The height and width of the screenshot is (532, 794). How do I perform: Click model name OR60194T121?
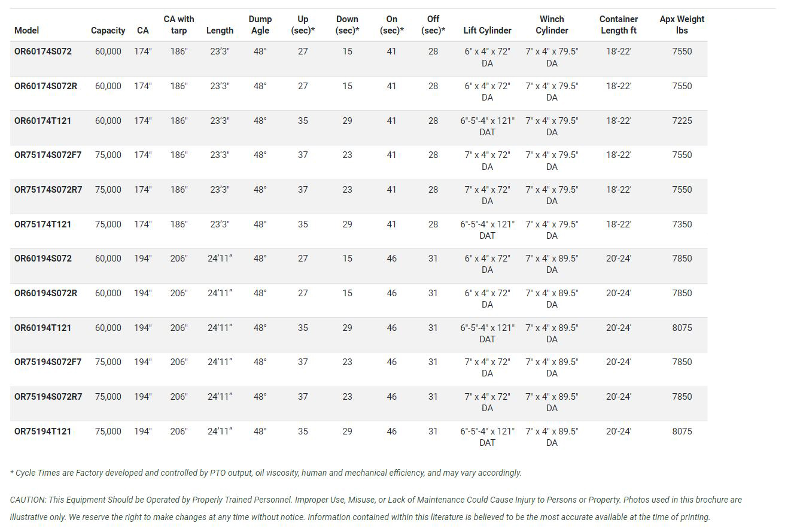[43, 328]
